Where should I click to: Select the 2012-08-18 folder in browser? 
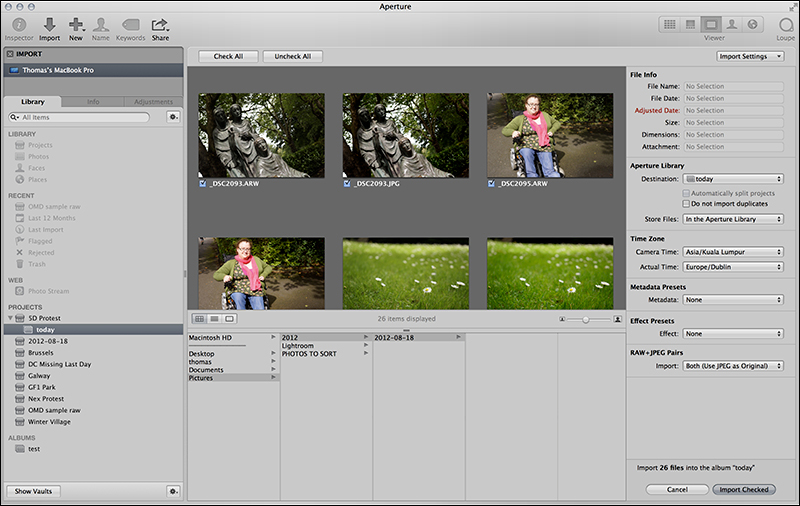(419, 338)
